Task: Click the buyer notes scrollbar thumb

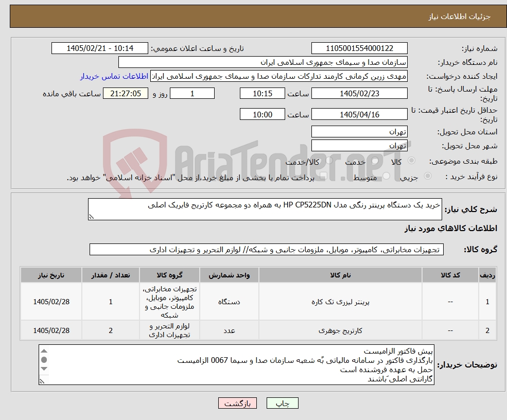Action: [x=44, y=360]
